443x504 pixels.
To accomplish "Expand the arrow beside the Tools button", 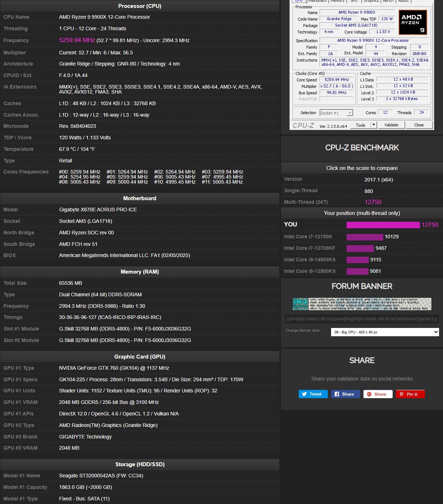I will pyautogui.click(x=374, y=125).
